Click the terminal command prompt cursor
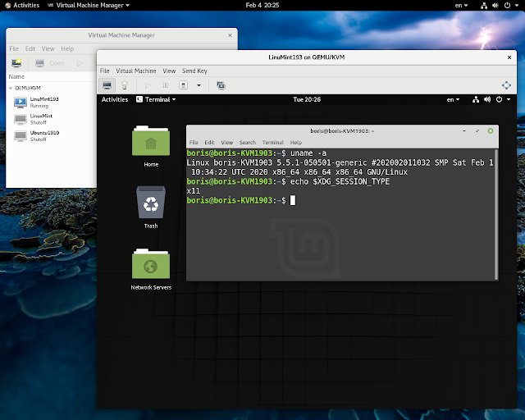 [x=293, y=200]
